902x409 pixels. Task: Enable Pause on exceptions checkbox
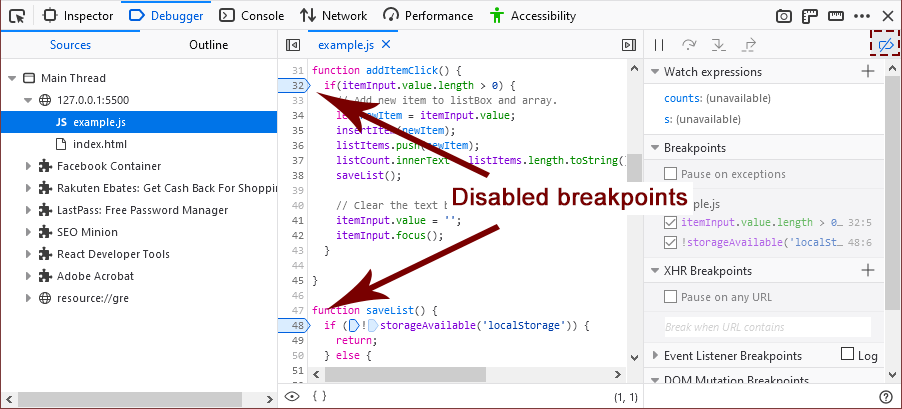coord(671,174)
